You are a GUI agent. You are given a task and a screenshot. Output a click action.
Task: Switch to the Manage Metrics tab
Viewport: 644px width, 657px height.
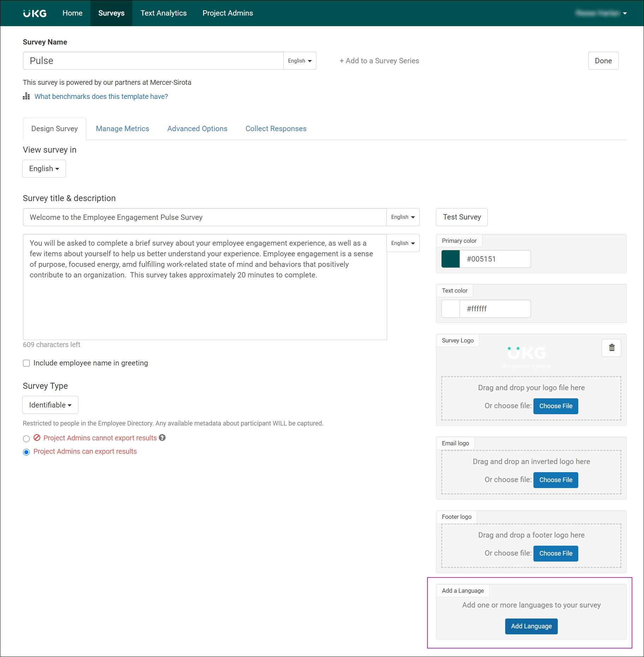pyautogui.click(x=123, y=129)
